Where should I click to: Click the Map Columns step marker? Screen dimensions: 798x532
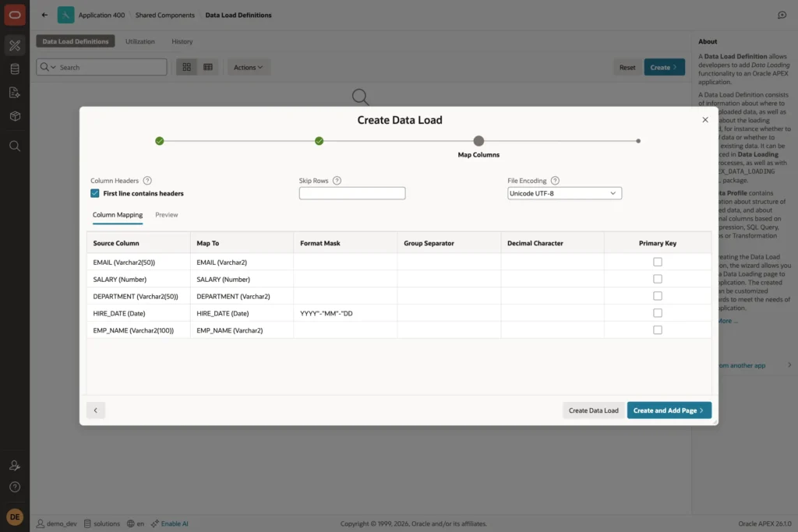[x=478, y=141]
